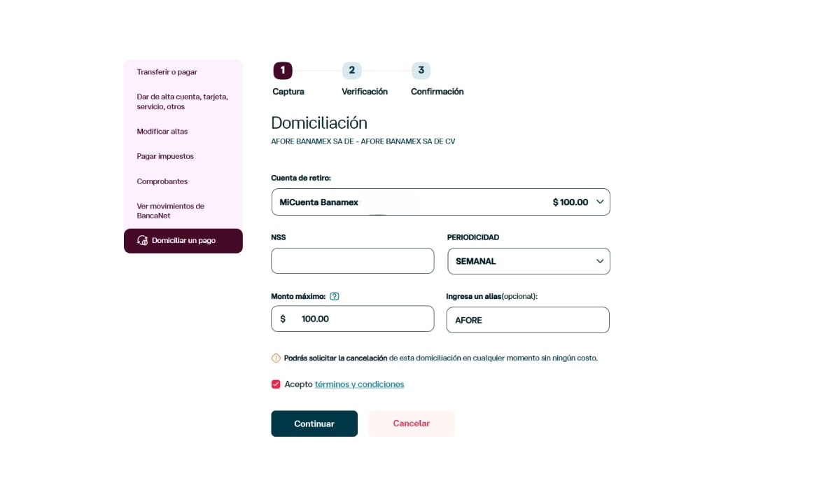Select the MiCuenta Banamex account field
This screenshot has height=504, width=840.
click(440, 202)
